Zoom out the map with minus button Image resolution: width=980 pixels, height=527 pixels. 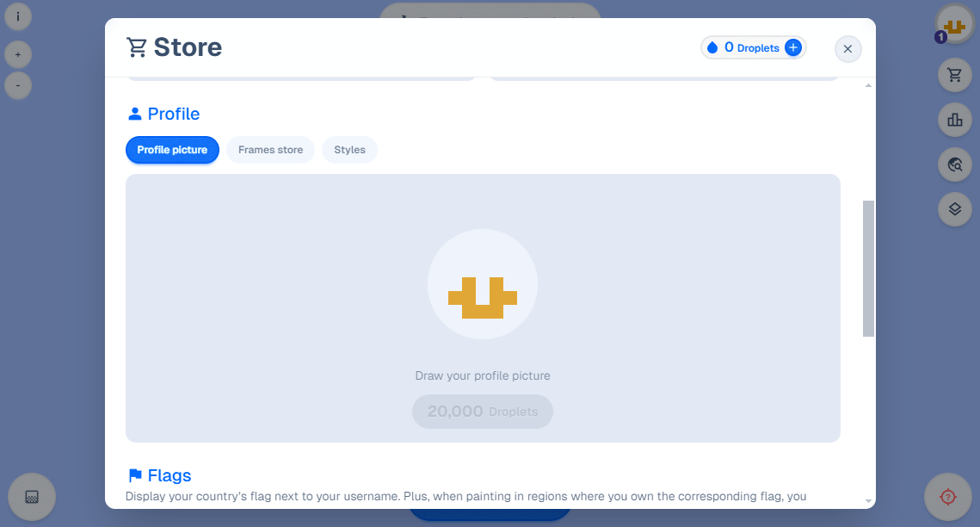click(x=18, y=85)
